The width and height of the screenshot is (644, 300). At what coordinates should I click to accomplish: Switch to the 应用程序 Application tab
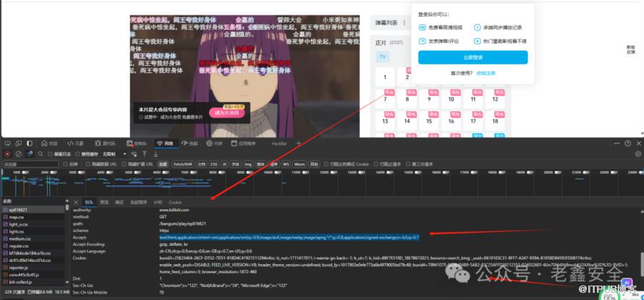pyautogui.click(x=244, y=143)
